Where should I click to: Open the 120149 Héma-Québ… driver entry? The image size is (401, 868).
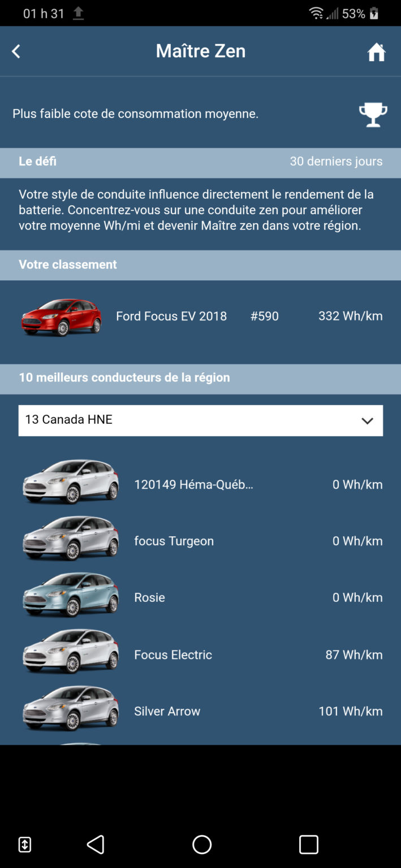[x=193, y=484]
